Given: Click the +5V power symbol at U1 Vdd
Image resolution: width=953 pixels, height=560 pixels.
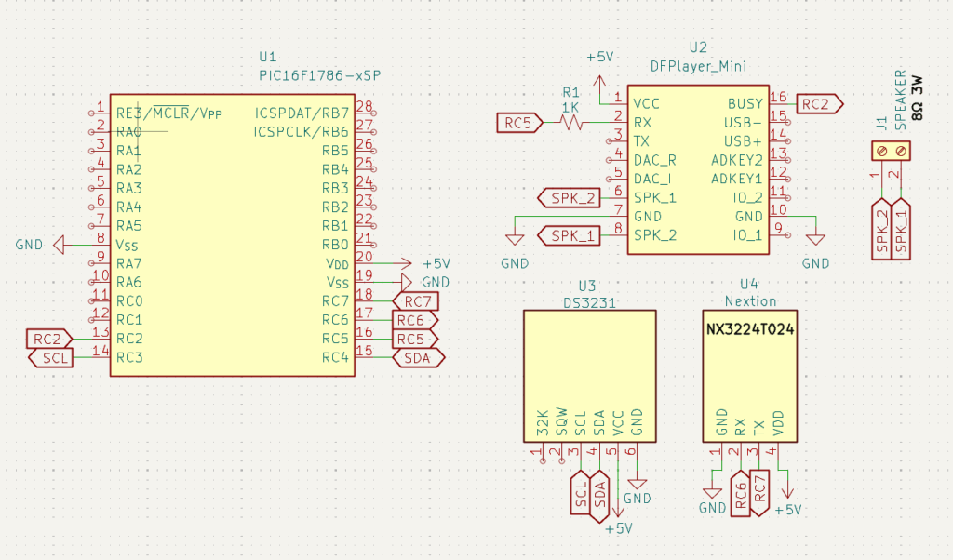Looking at the screenshot, I should tap(406, 263).
